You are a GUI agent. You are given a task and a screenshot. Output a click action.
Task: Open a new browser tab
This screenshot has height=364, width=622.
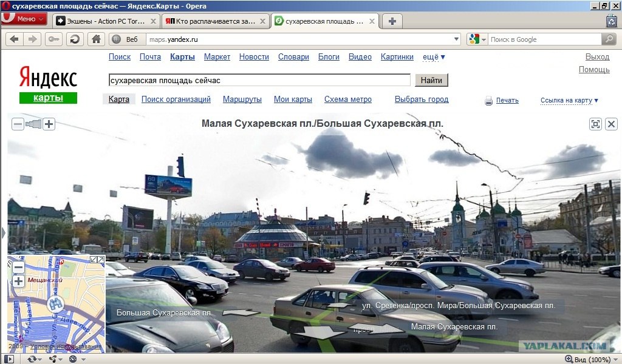392,21
